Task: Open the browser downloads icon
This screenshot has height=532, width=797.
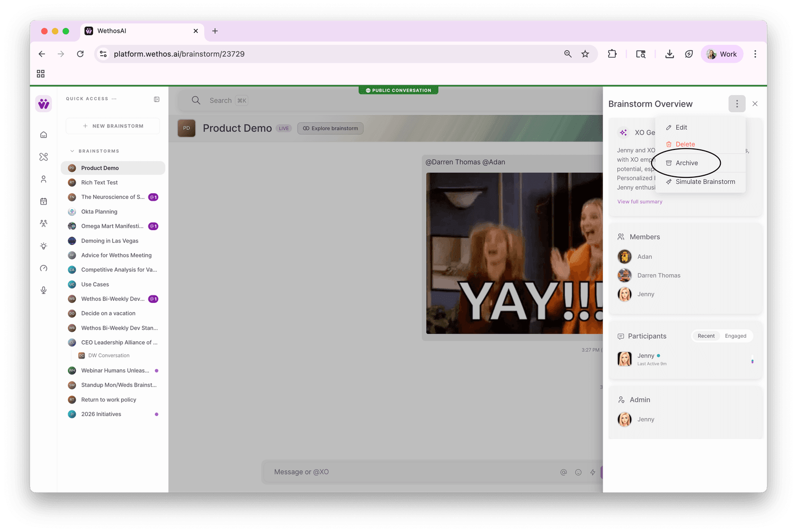Action: (x=669, y=54)
